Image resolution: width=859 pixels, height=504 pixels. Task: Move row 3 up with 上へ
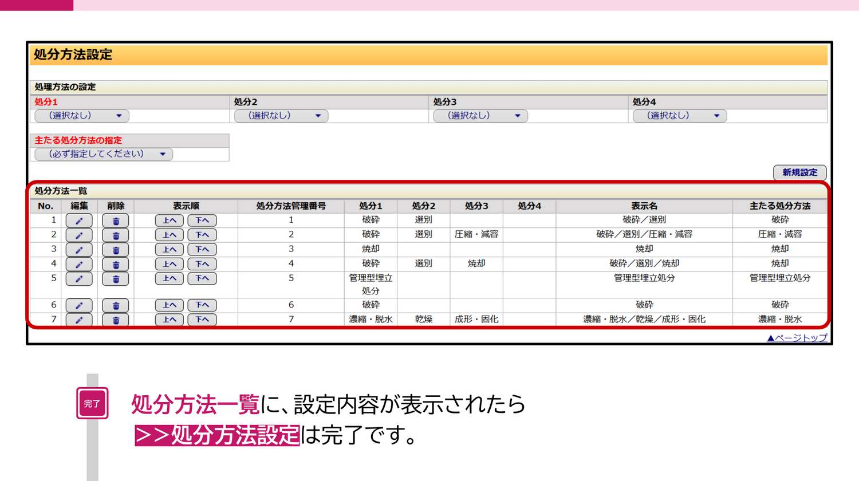(170, 250)
